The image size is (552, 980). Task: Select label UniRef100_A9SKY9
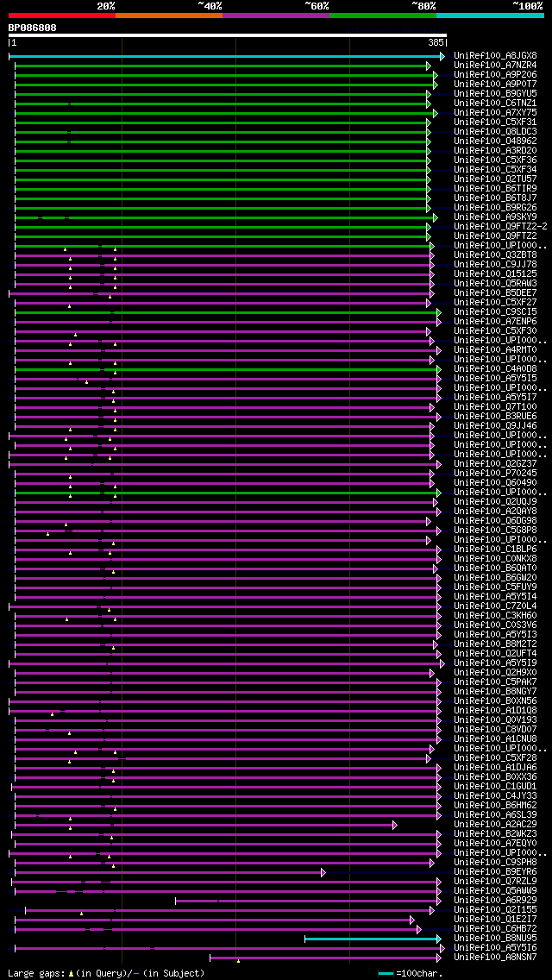(x=495, y=217)
